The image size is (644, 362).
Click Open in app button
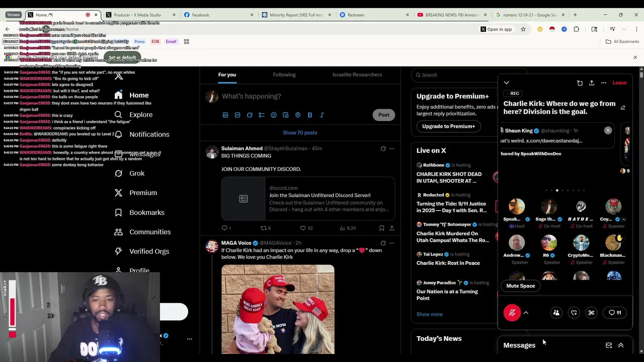496,29
